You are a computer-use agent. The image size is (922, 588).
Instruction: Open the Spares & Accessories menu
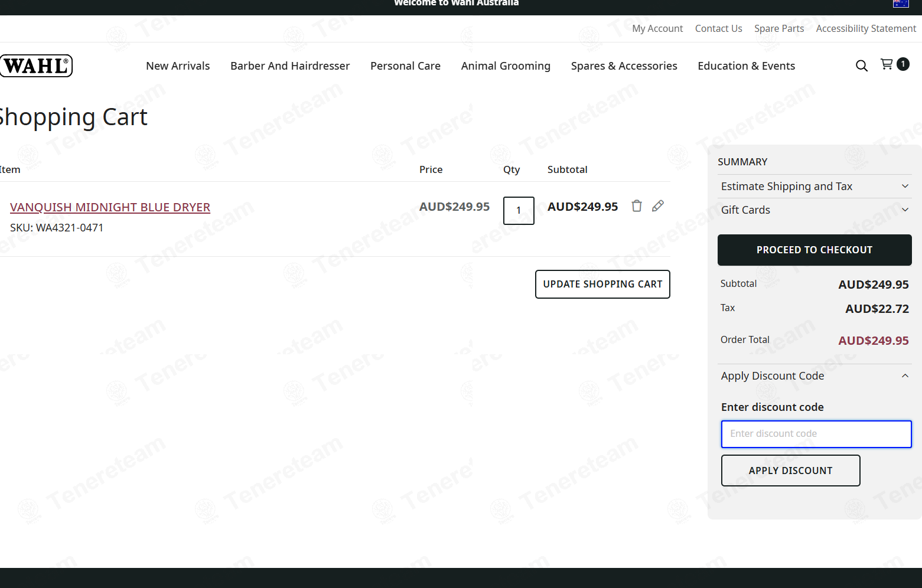click(x=624, y=66)
